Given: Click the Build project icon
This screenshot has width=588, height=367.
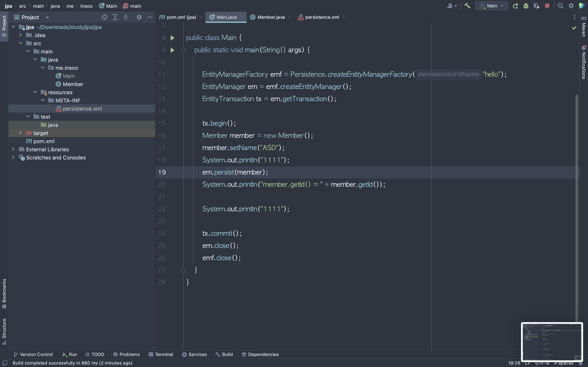Looking at the screenshot, I should point(467,6).
